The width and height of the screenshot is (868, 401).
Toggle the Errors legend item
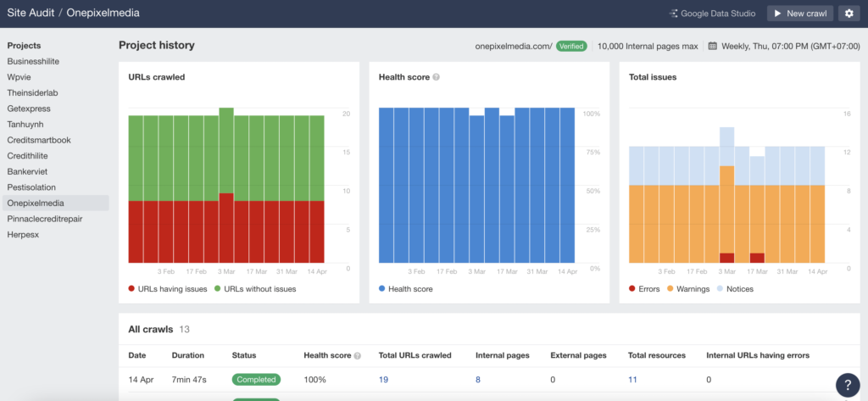click(644, 288)
